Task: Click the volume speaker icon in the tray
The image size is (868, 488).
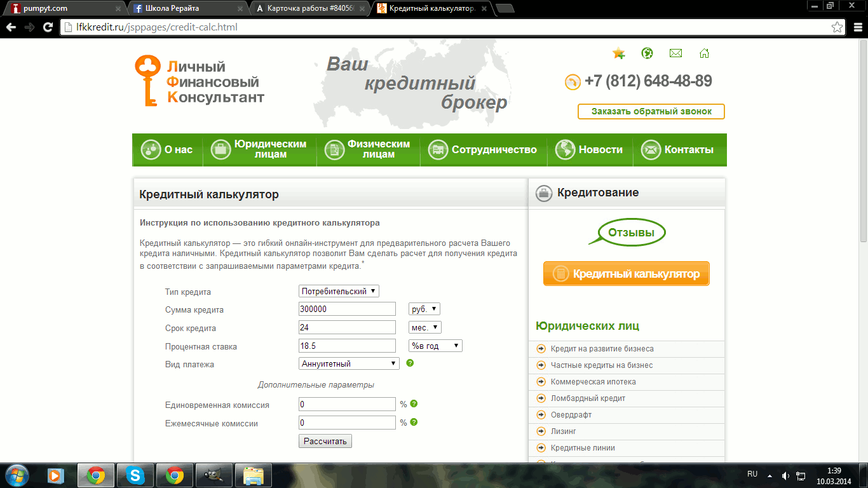Action: [785, 475]
